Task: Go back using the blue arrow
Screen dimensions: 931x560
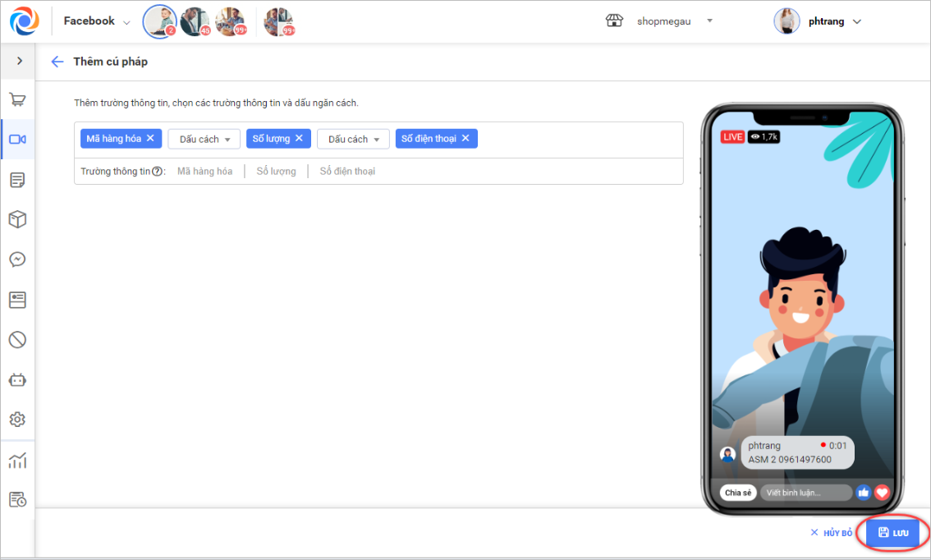Action: [x=57, y=62]
